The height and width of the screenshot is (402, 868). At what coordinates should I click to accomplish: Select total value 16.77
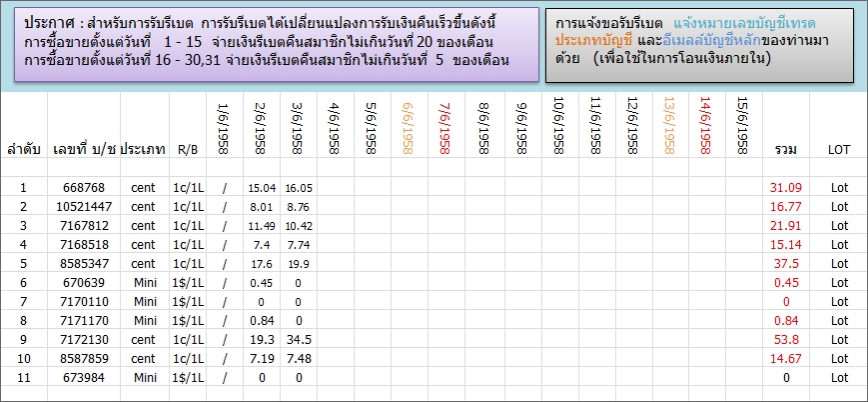[787, 207]
